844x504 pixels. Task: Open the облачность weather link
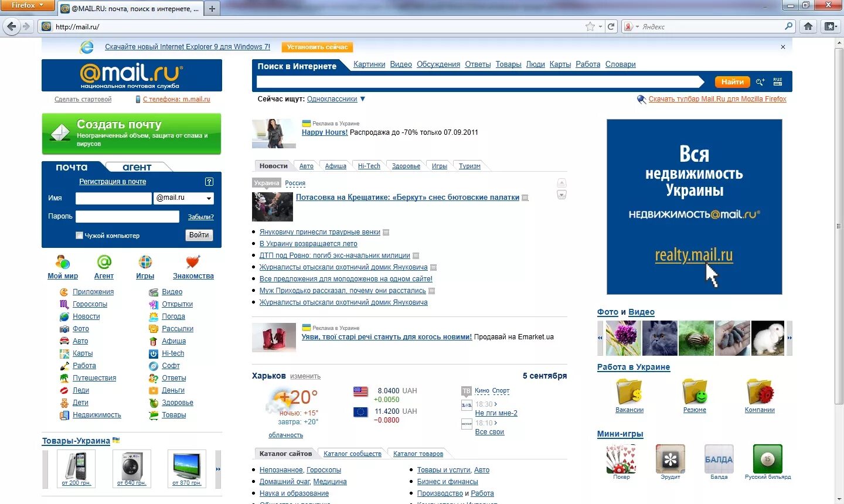[286, 435]
